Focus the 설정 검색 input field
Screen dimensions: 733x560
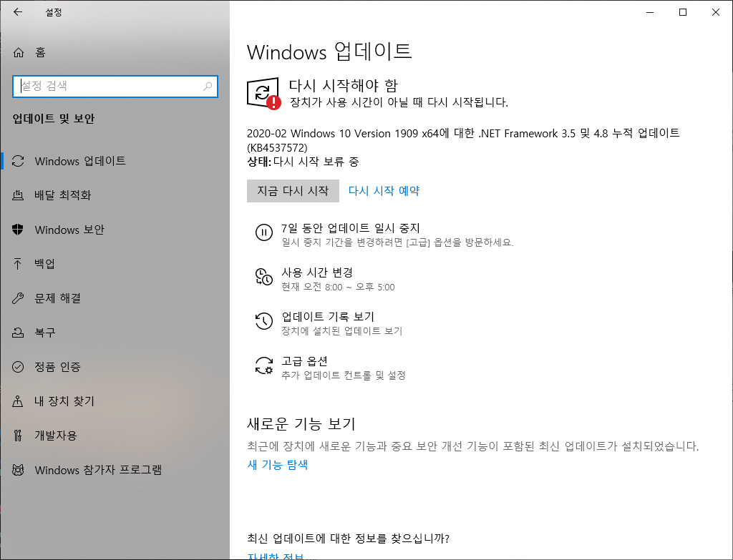(x=115, y=86)
